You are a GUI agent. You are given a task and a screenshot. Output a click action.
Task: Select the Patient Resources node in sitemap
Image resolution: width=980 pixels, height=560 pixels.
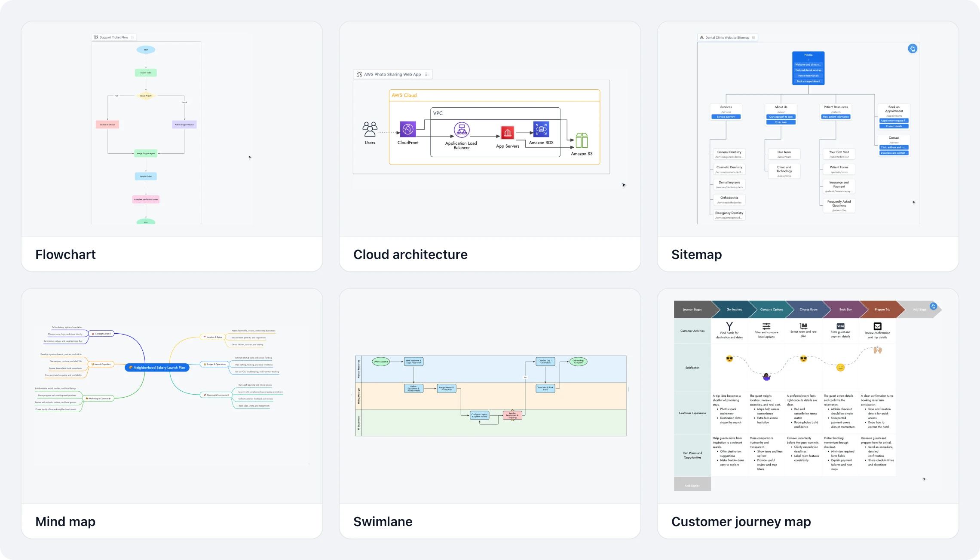point(836,112)
